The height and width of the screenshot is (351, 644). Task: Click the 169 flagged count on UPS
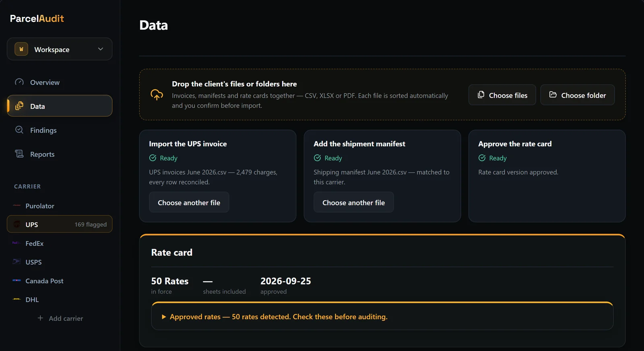coord(91,224)
